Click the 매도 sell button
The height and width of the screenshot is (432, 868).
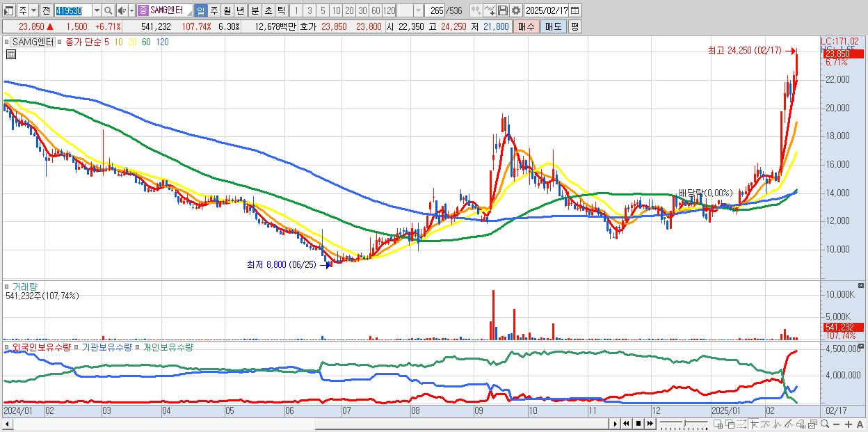(x=553, y=26)
